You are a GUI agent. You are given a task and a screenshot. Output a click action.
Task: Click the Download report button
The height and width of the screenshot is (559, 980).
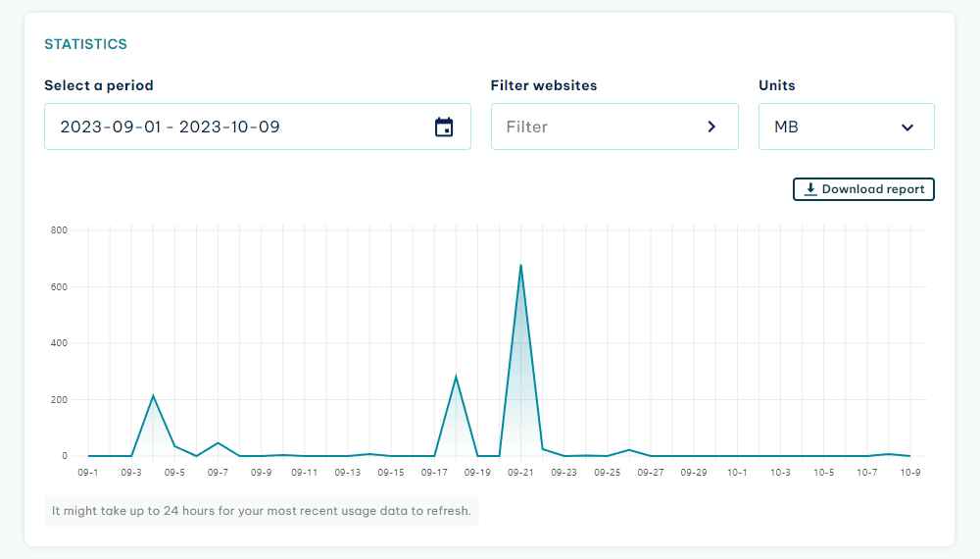tap(863, 189)
